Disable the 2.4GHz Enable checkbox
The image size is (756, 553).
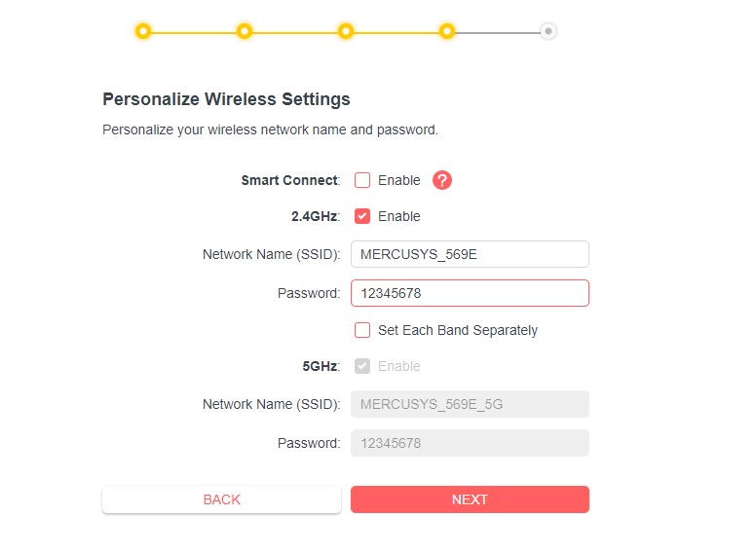click(x=362, y=216)
